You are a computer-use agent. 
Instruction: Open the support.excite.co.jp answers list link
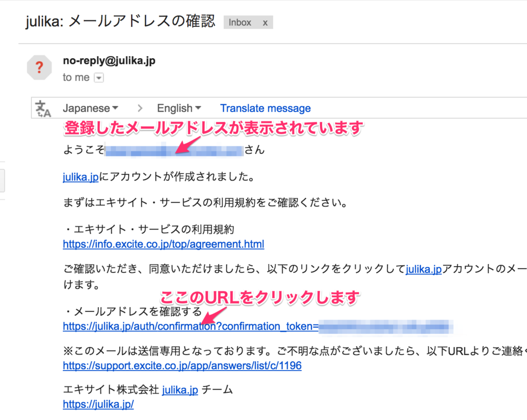(182, 365)
